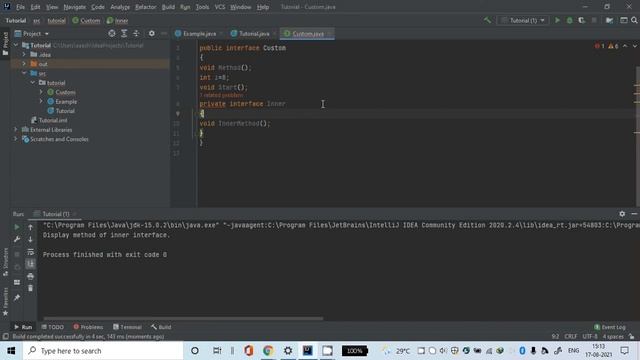The width and height of the screenshot is (640, 360).
Task: Click the Search Everywhere magnifier icon
Action: point(634,20)
